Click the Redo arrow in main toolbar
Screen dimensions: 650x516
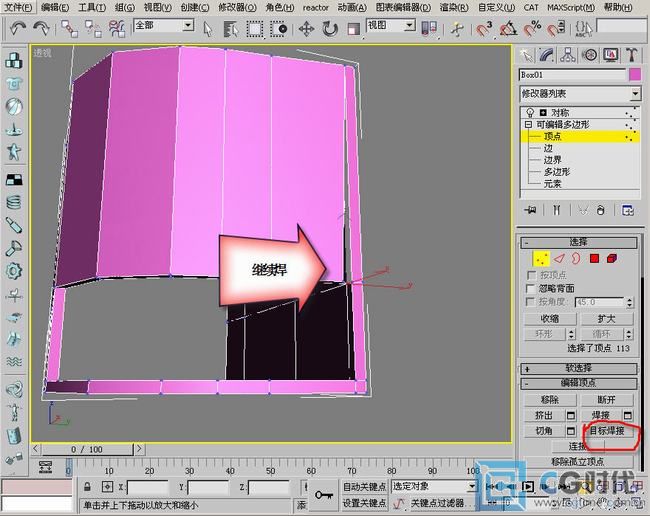41,29
